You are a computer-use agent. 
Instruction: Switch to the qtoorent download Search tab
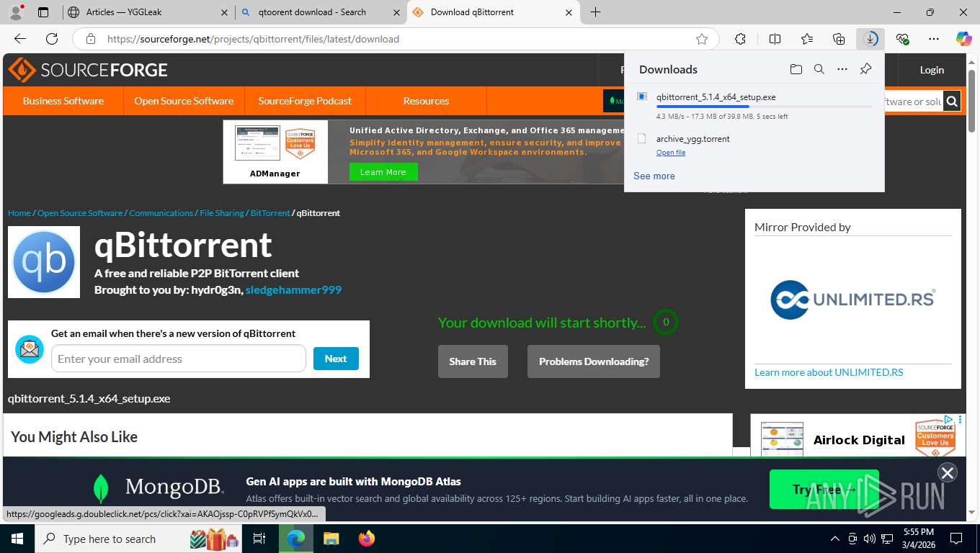(x=320, y=12)
